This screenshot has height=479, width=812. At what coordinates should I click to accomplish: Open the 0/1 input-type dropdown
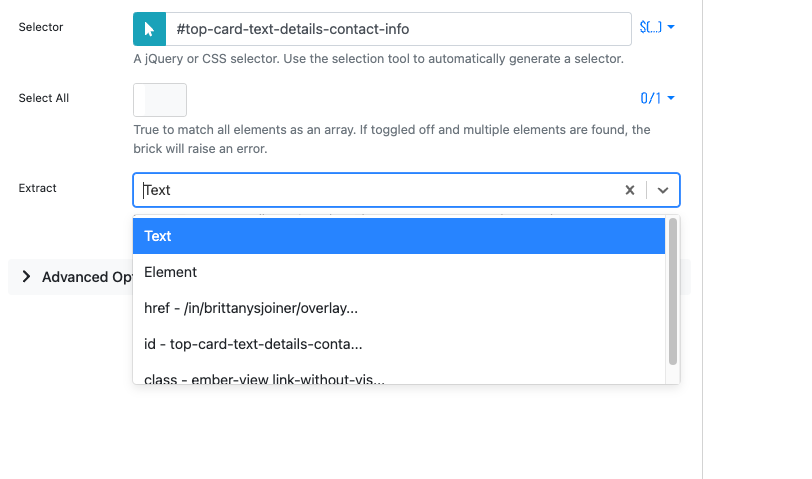pyautogui.click(x=657, y=98)
